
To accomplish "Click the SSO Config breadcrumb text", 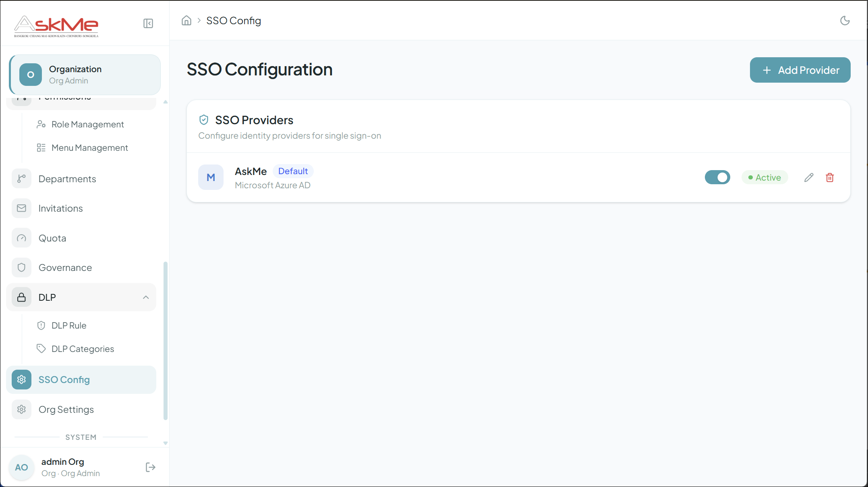I will pos(234,21).
